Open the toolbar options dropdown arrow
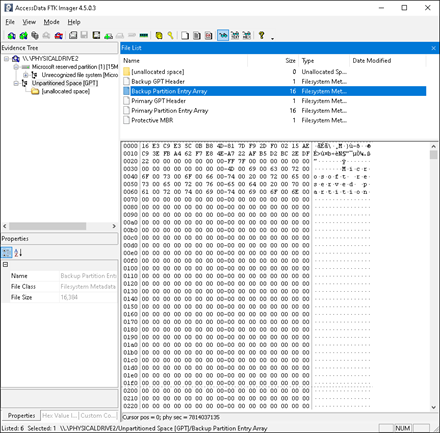The width and height of the screenshot is (440, 433). click(272, 38)
